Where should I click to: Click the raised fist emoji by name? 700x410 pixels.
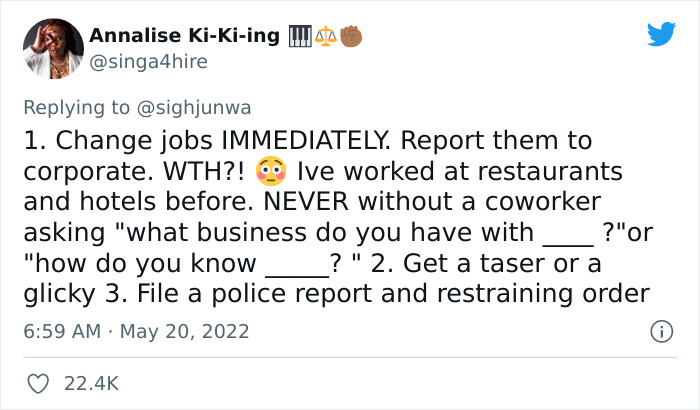pyautogui.click(x=350, y=36)
